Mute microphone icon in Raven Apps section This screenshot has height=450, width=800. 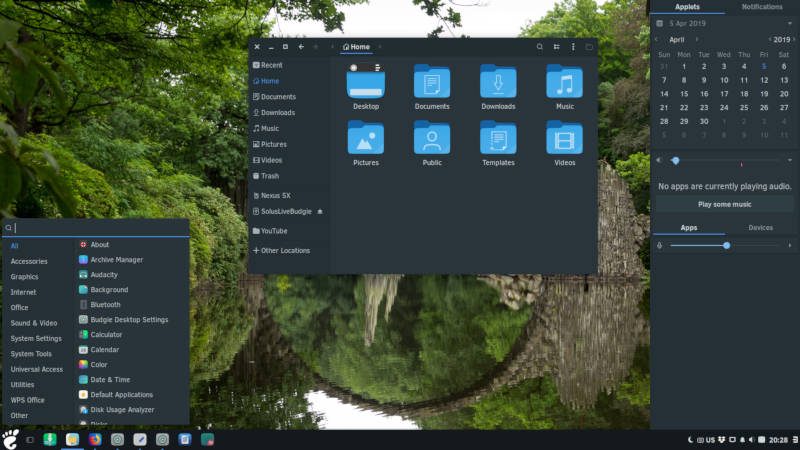point(659,245)
